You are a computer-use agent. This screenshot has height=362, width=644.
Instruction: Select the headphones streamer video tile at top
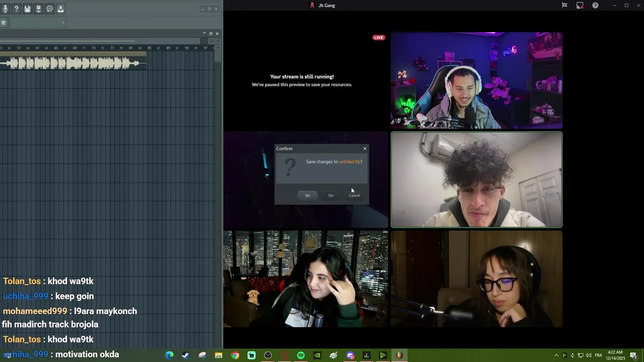pyautogui.click(x=476, y=80)
